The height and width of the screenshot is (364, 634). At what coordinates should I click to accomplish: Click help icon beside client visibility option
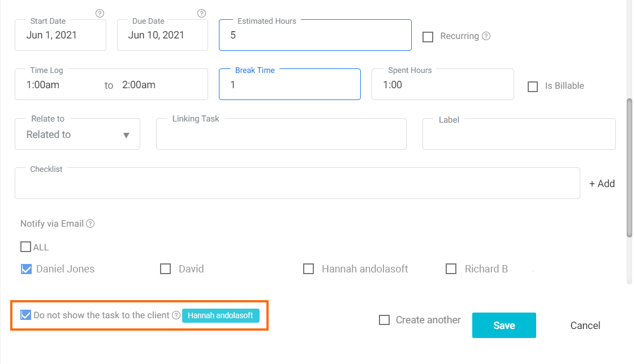176,315
